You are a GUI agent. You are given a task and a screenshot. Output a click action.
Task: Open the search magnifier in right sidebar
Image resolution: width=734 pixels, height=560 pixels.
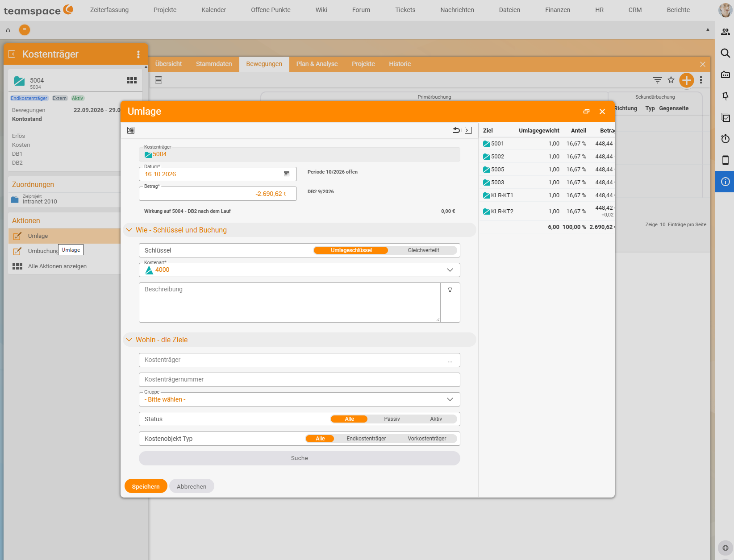tap(726, 53)
